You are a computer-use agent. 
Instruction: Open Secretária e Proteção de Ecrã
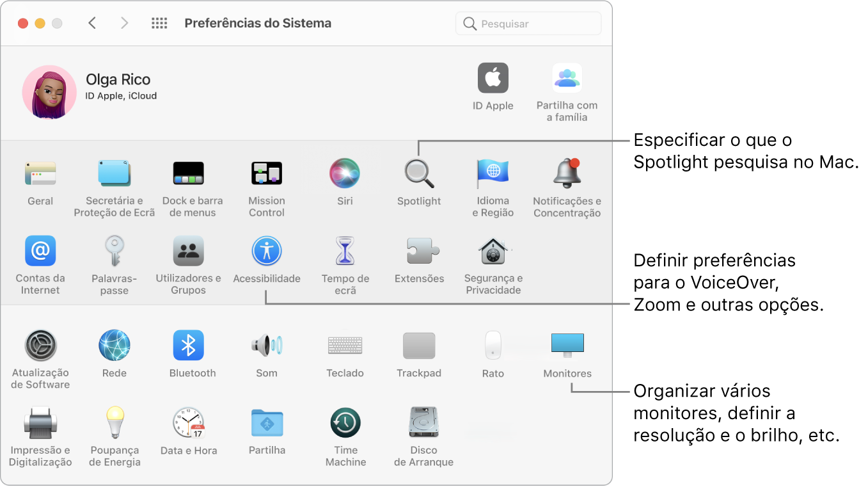[114, 173]
